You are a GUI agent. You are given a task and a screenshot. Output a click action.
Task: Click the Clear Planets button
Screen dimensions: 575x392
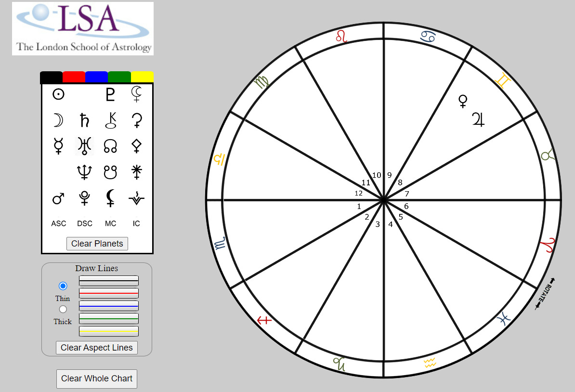tap(97, 244)
